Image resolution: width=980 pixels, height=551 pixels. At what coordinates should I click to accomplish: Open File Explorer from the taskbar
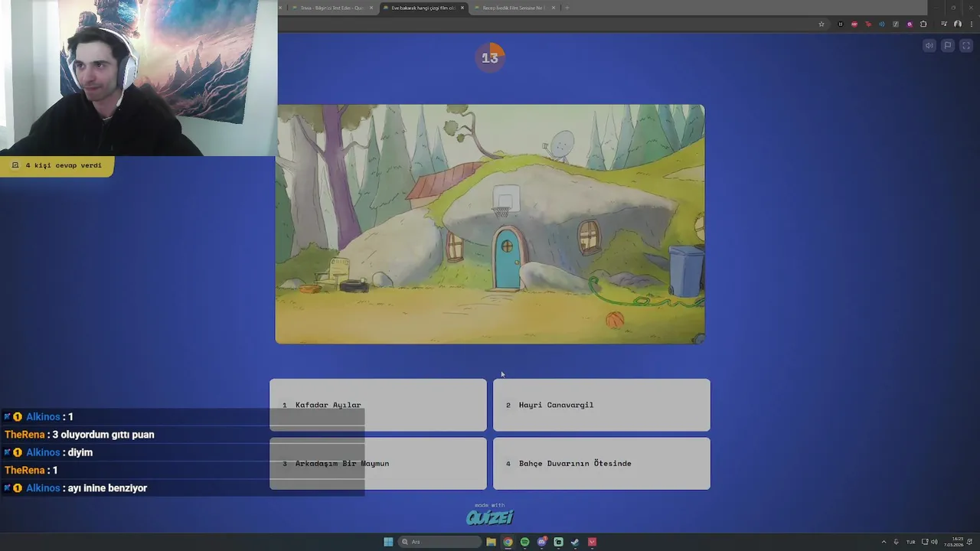click(x=491, y=542)
